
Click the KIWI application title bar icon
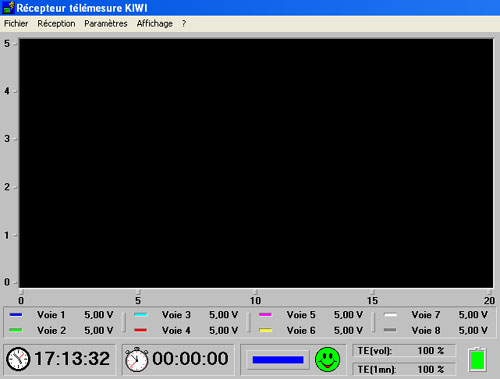point(8,8)
